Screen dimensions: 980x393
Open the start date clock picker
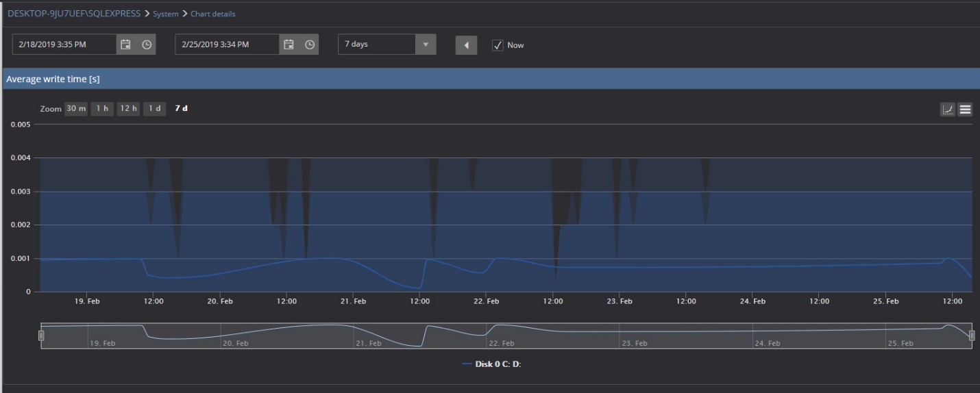coord(147,45)
